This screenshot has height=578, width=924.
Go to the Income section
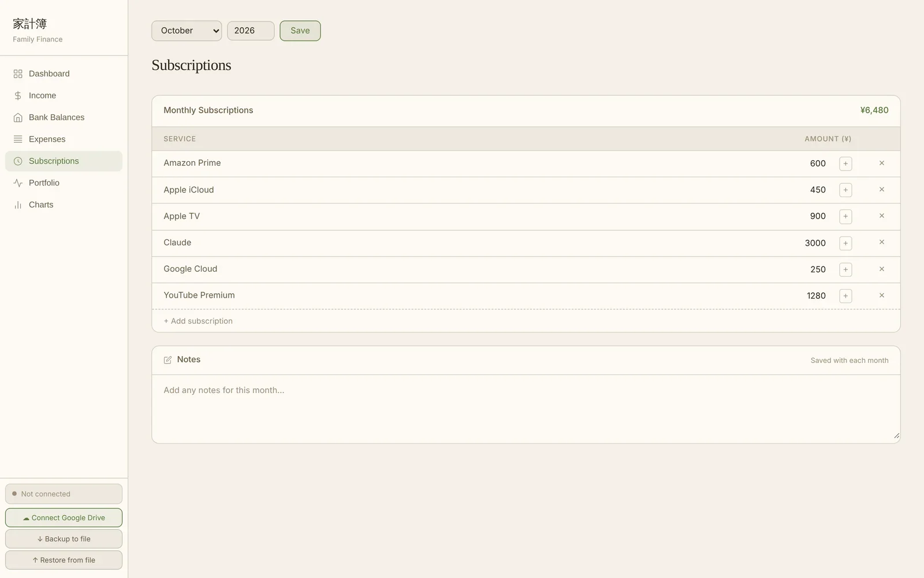[64, 96]
